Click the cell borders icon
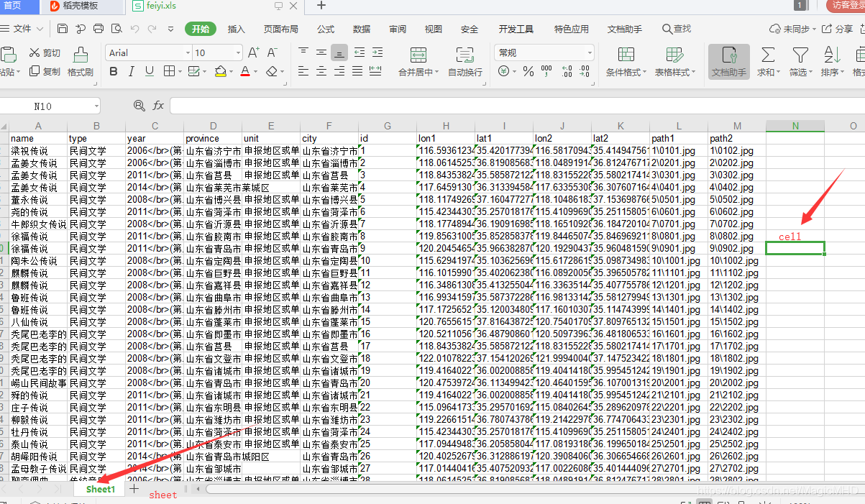Viewport: 865px width, 504px height. pos(169,72)
